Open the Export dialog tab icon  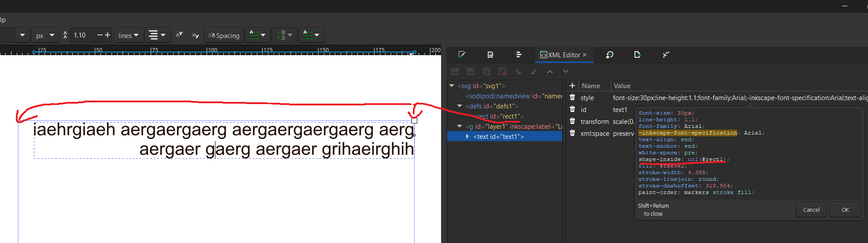(x=637, y=55)
